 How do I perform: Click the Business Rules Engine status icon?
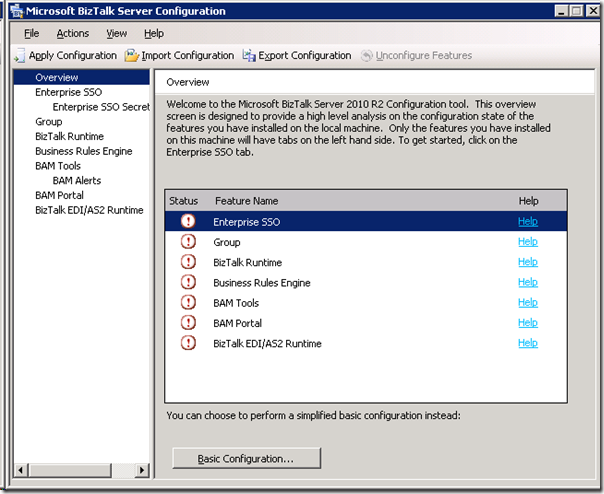coord(188,283)
